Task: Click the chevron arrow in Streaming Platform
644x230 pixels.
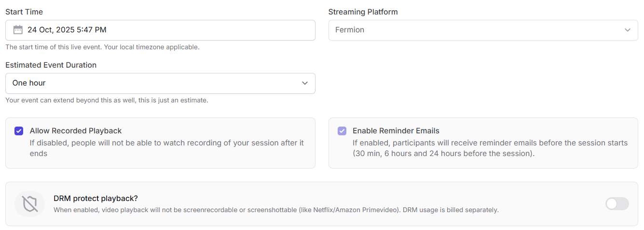Action: click(627, 30)
